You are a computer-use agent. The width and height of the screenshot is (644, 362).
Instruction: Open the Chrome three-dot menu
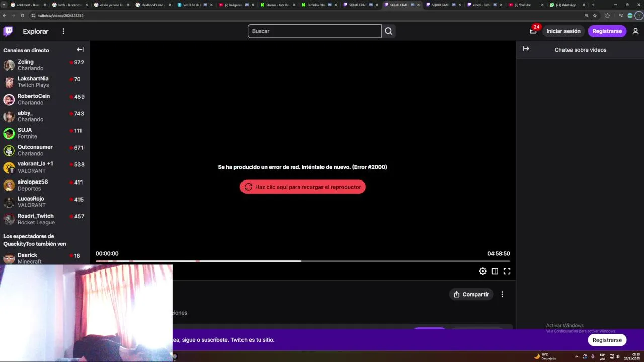pyautogui.click(x=638, y=16)
